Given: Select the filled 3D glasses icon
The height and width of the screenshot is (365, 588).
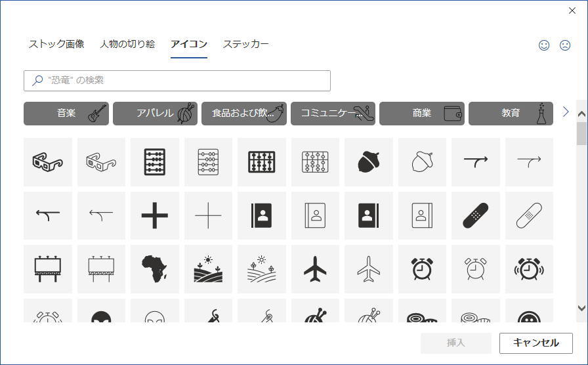Looking at the screenshot, I should click(48, 162).
